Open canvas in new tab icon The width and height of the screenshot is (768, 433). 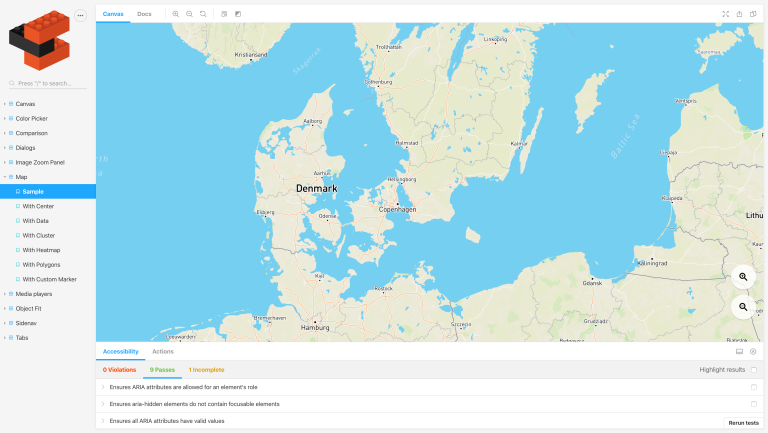[739, 14]
